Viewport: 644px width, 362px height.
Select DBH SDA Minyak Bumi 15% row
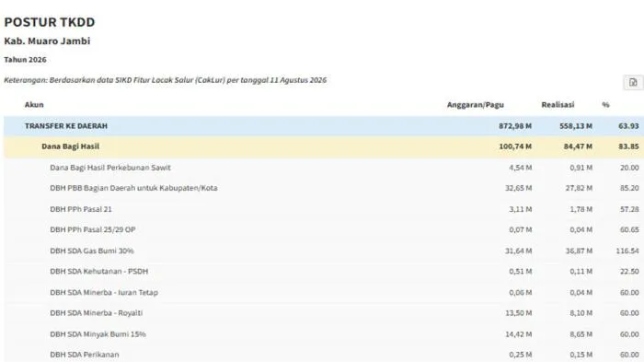[324, 334]
